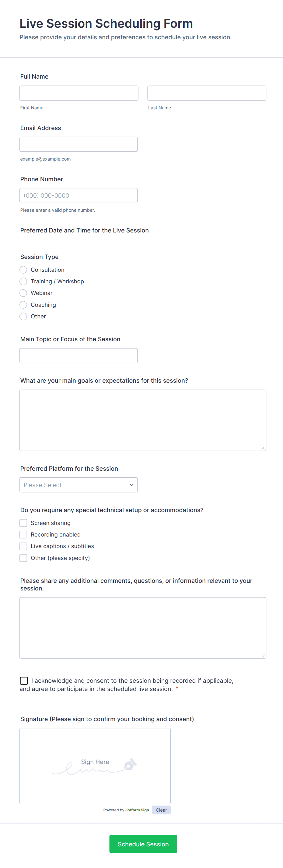Click the Main Topic input field
The height and width of the screenshot is (868, 283).
coord(79,355)
